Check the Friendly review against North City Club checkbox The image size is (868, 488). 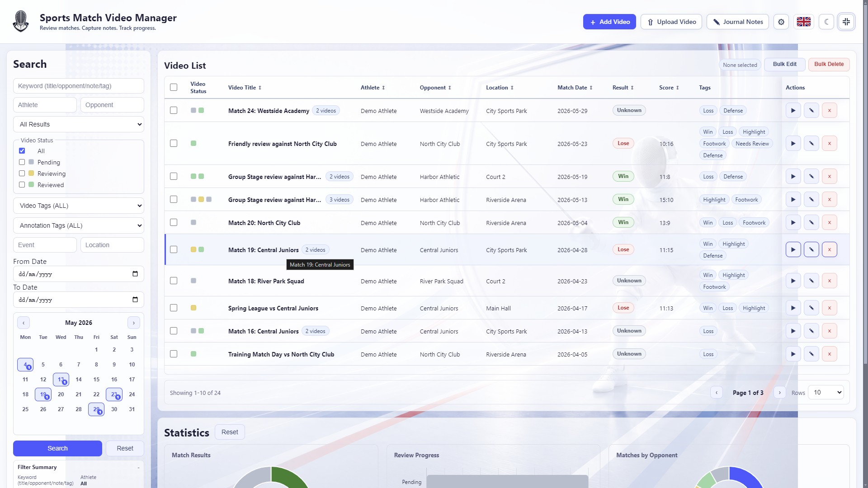(x=174, y=144)
